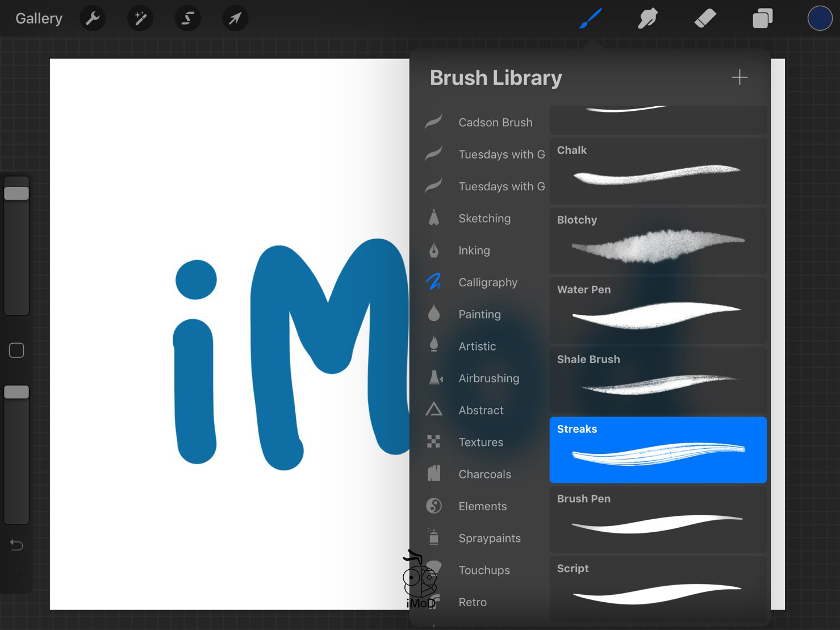This screenshot has height=630, width=840.
Task: Tap the undo arrow in the sidebar
Action: (16, 545)
